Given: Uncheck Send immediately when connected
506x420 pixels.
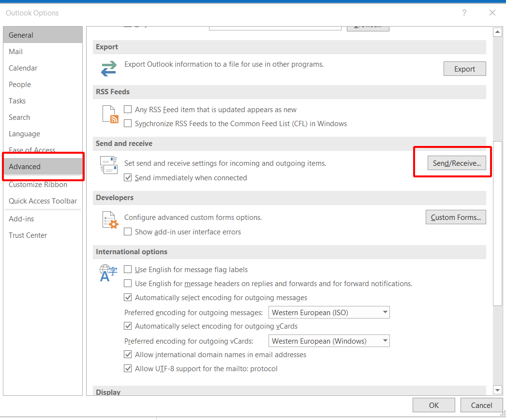Looking at the screenshot, I should pos(128,177).
